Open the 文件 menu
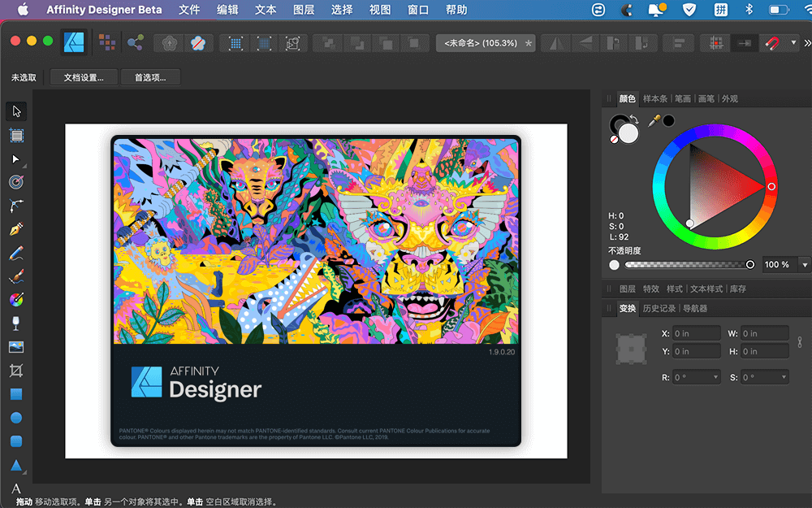This screenshot has height=508, width=812. click(x=189, y=9)
